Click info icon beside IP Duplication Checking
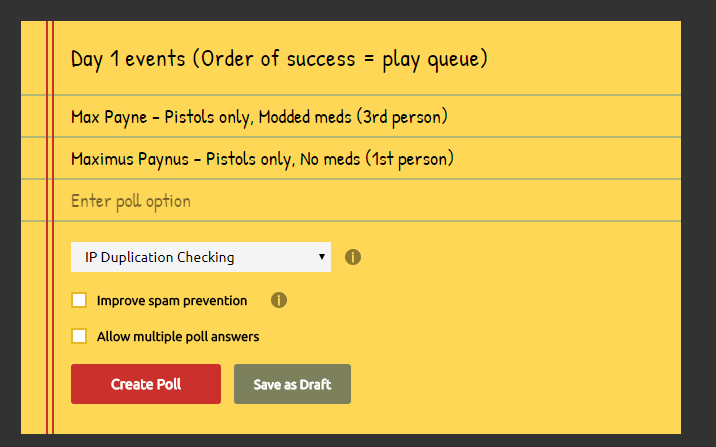This screenshot has height=447, width=716. [353, 257]
